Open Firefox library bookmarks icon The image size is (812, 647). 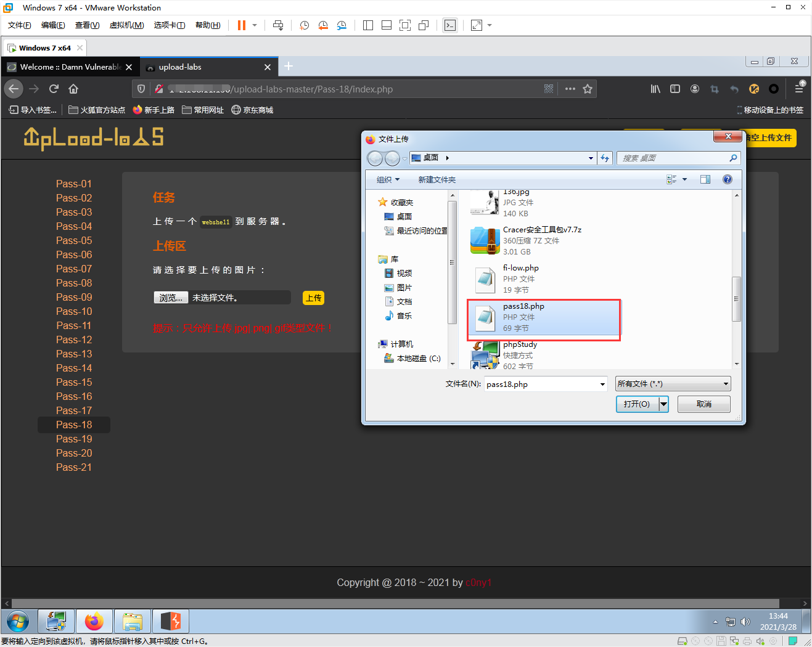[x=655, y=89]
